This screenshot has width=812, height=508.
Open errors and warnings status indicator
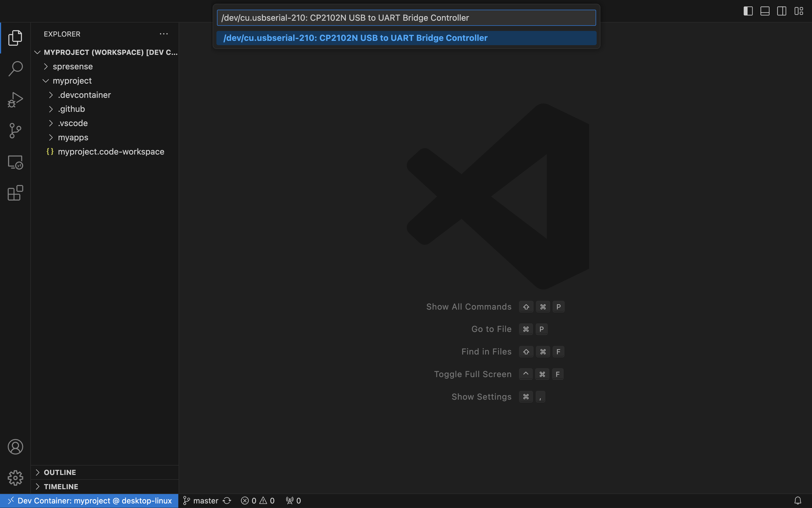click(258, 500)
